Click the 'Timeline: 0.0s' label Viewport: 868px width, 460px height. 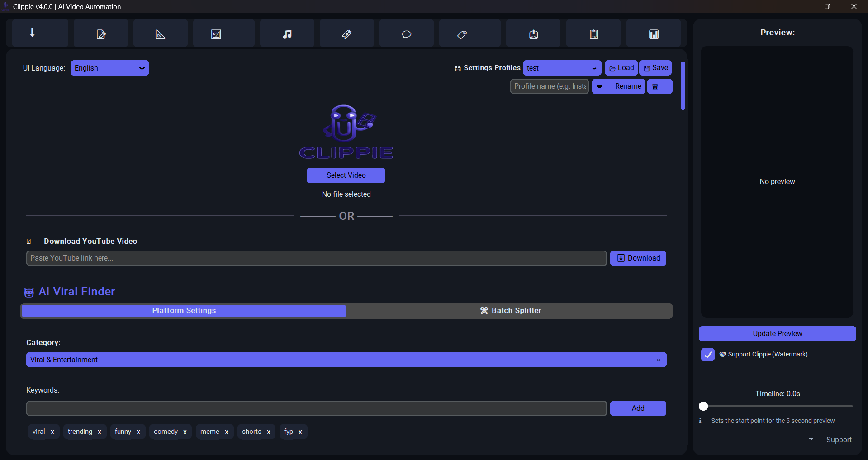(x=777, y=394)
